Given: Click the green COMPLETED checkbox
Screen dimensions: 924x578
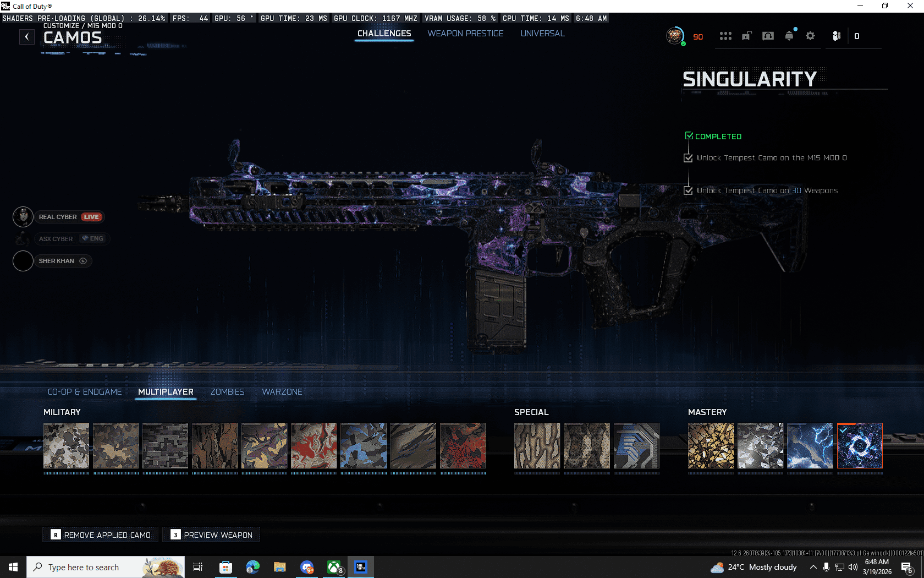Looking at the screenshot, I should [x=689, y=136].
